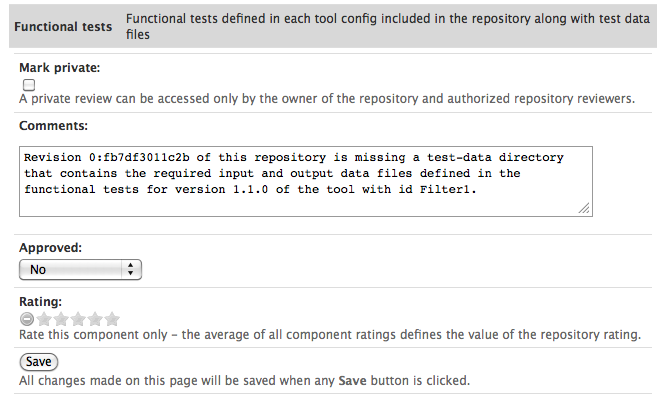Click the Save button
Screen dimensions: 664x398
click(39, 362)
